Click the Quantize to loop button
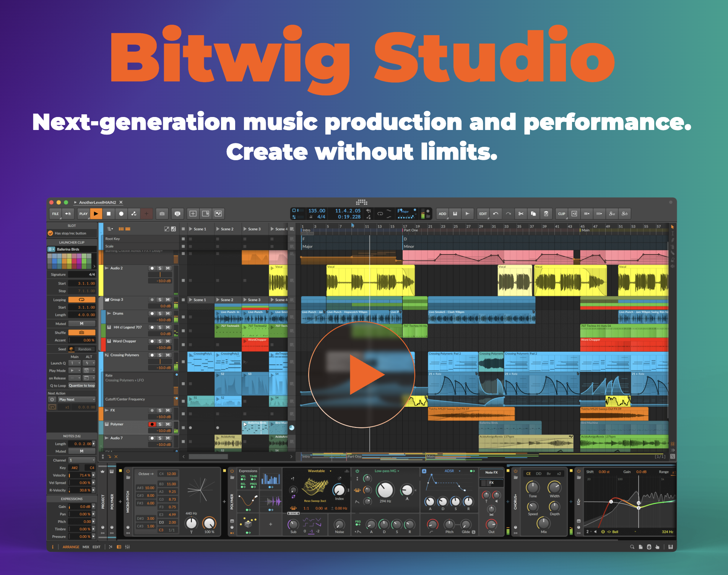The width and height of the screenshot is (728, 575). point(82,385)
